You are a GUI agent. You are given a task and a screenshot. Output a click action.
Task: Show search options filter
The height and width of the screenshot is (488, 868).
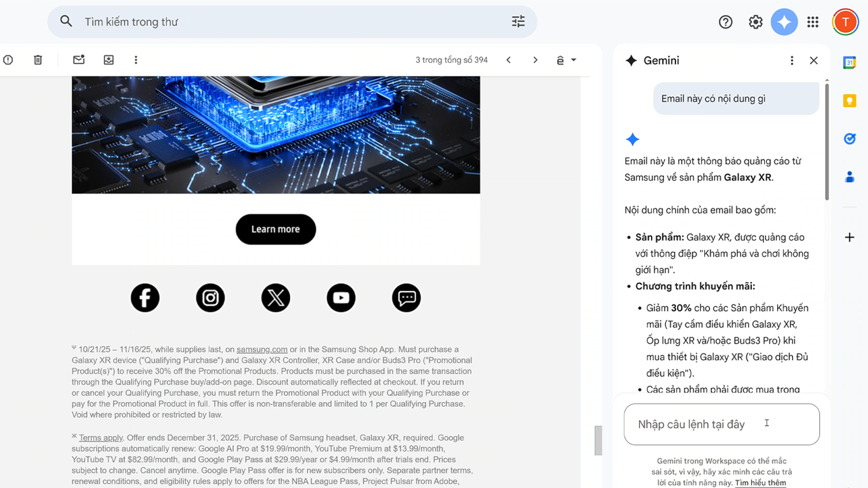(518, 22)
